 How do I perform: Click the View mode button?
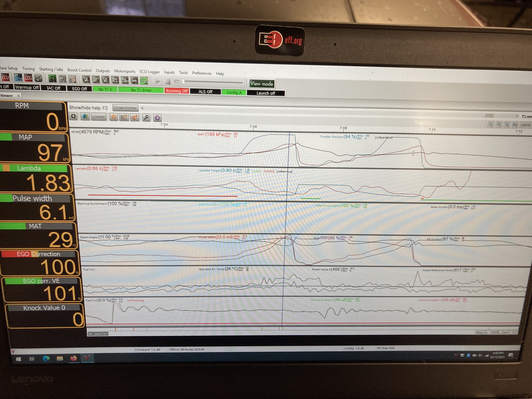(262, 84)
